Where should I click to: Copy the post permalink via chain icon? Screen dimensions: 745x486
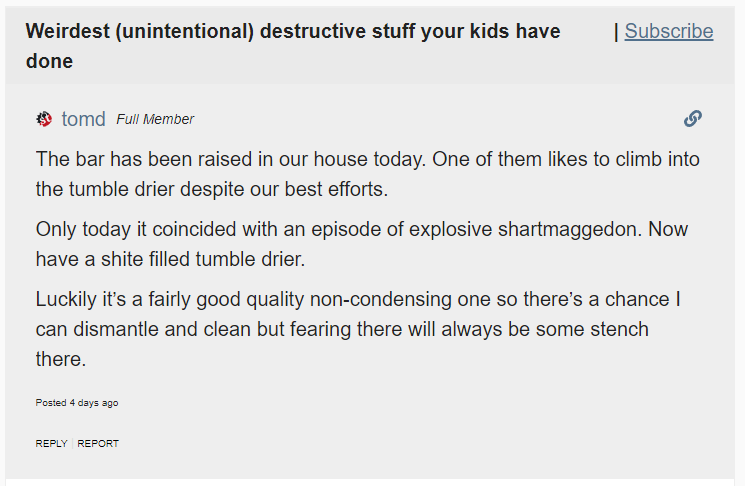click(x=693, y=119)
